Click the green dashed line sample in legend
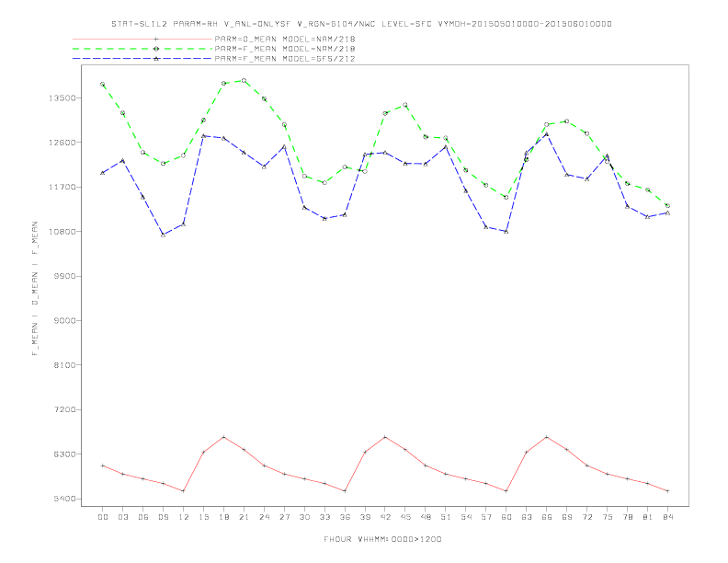The height and width of the screenshot is (563, 728). (142, 49)
